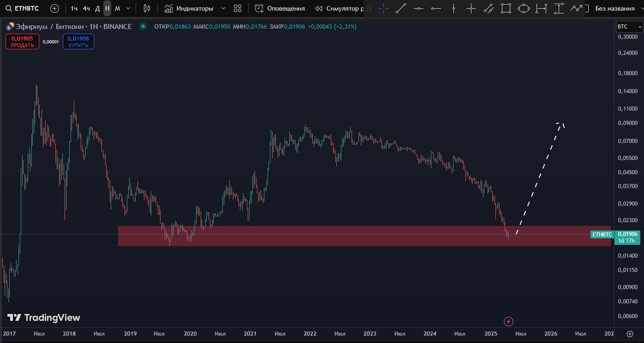Open the multi-chart layout selector
The image size is (644, 343).
[237, 8]
